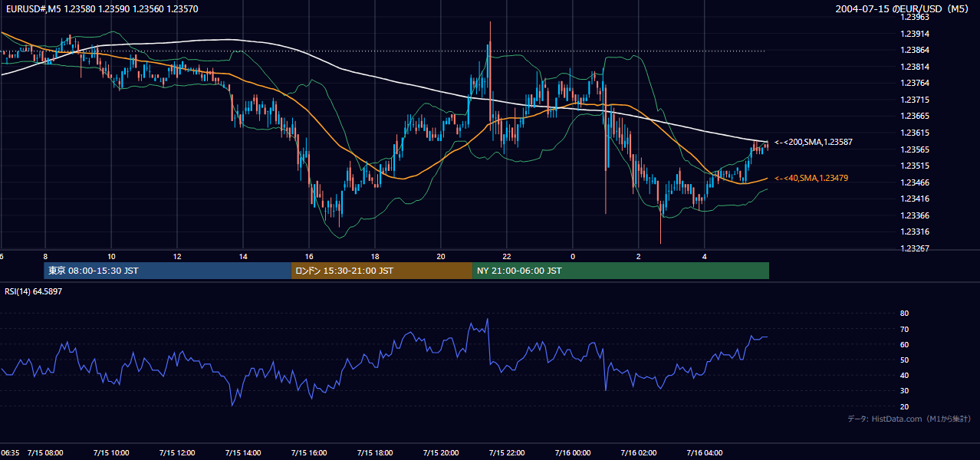The height and width of the screenshot is (460, 980).
Task: Click the bottom date label 7/15 14:00
Action: [242, 452]
